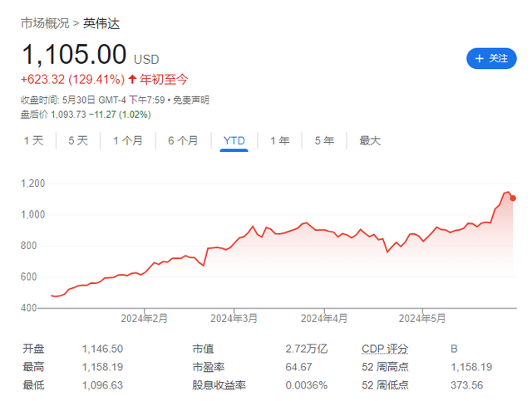Click the 2024年3月 axis label
This screenshot has width=532, height=401.
[x=234, y=318]
